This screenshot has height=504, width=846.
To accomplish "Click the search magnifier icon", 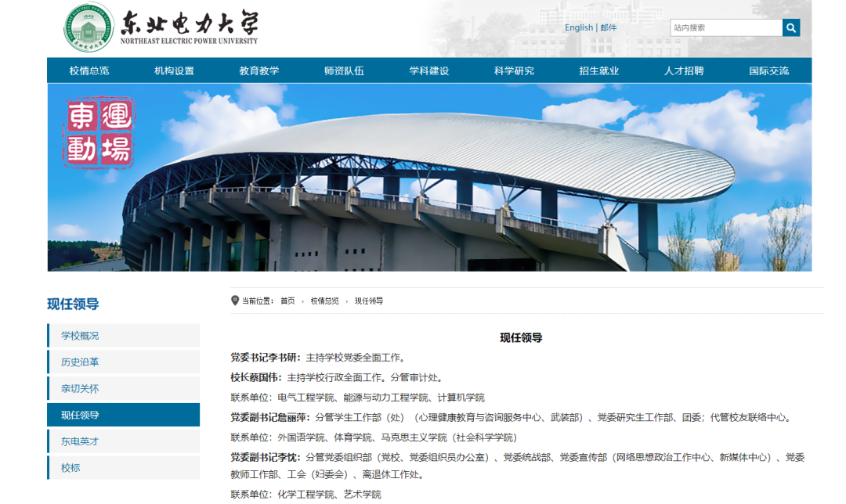I will tap(791, 27).
